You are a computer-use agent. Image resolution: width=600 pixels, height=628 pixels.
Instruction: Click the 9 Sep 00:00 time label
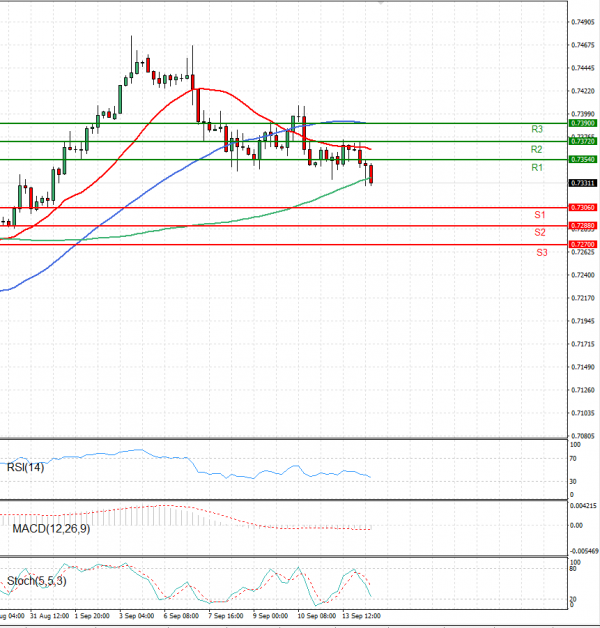(270, 616)
